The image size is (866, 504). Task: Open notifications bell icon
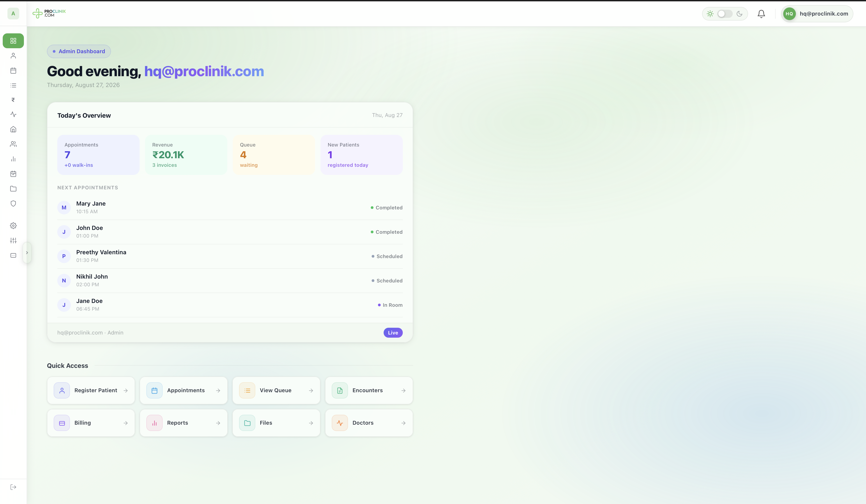click(761, 14)
